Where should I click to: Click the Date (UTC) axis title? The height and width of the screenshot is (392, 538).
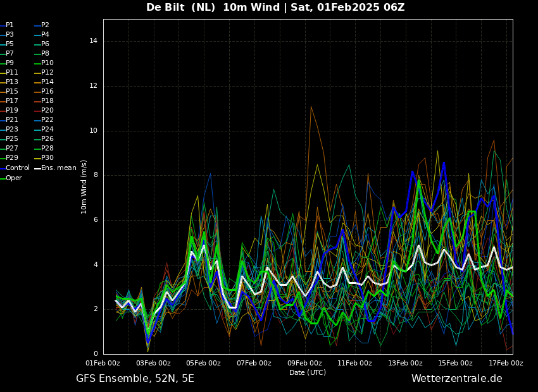(308, 372)
